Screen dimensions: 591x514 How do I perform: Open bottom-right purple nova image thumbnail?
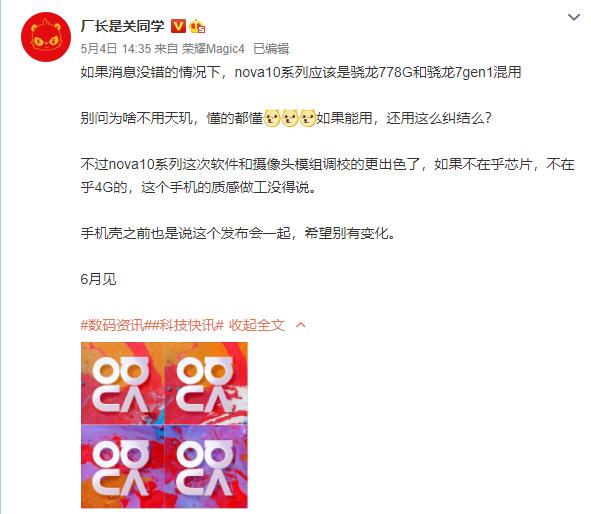click(x=206, y=466)
